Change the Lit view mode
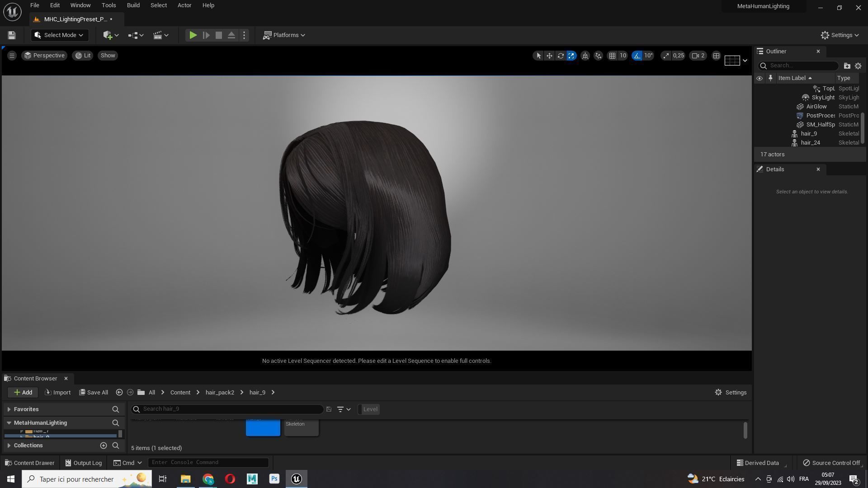868x488 pixels. click(x=83, y=56)
